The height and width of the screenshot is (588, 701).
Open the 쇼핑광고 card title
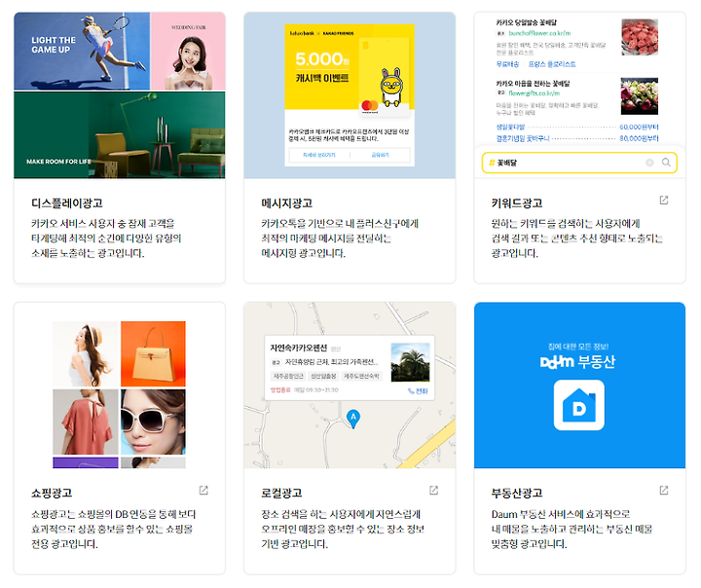point(52,493)
